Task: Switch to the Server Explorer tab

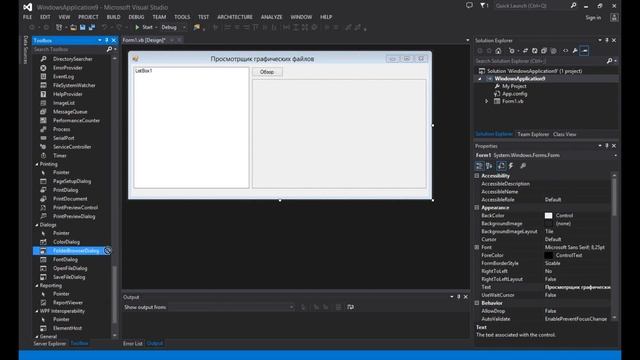Action: [49, 343]
